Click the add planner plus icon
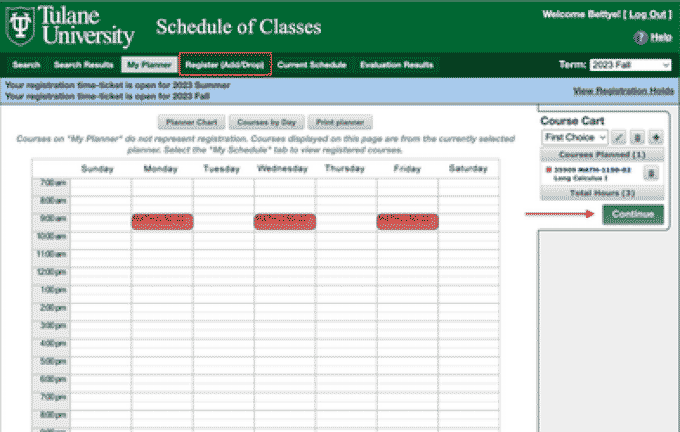Viewport: 680px width, 432px height. [x=656, y=137]
